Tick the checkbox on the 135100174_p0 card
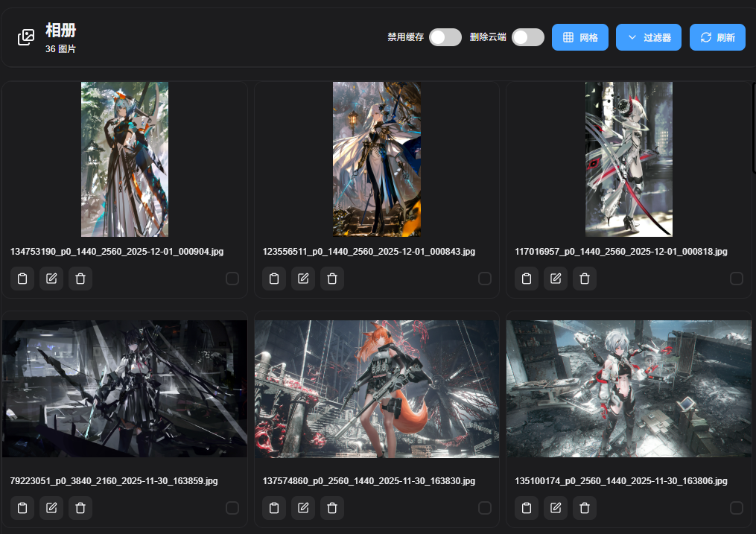Screen dimensions: 756x534 tap(737, 508)
